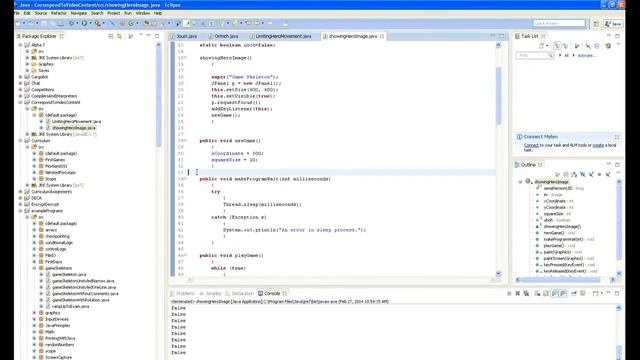Select rampUpToExam.java in tree
The height and width of the screenshot is (360, 640).
pyautogui.click(x=70, y=307)
